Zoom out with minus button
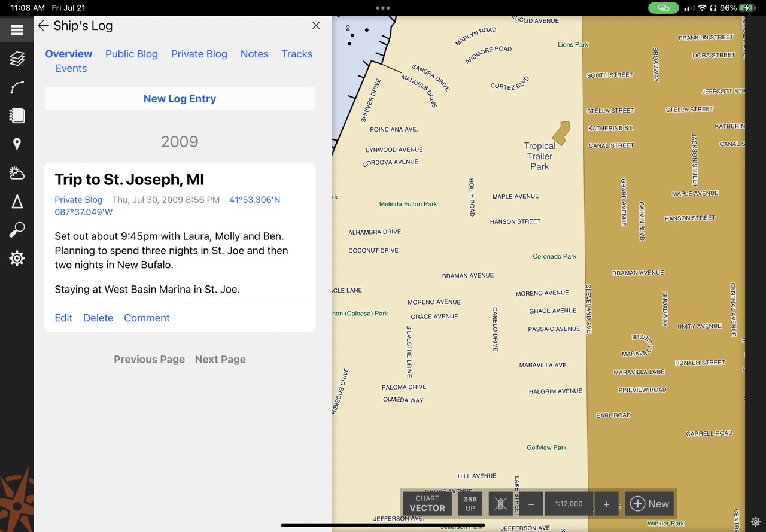This screenshot has width=766, height=532. coord(531,504)
